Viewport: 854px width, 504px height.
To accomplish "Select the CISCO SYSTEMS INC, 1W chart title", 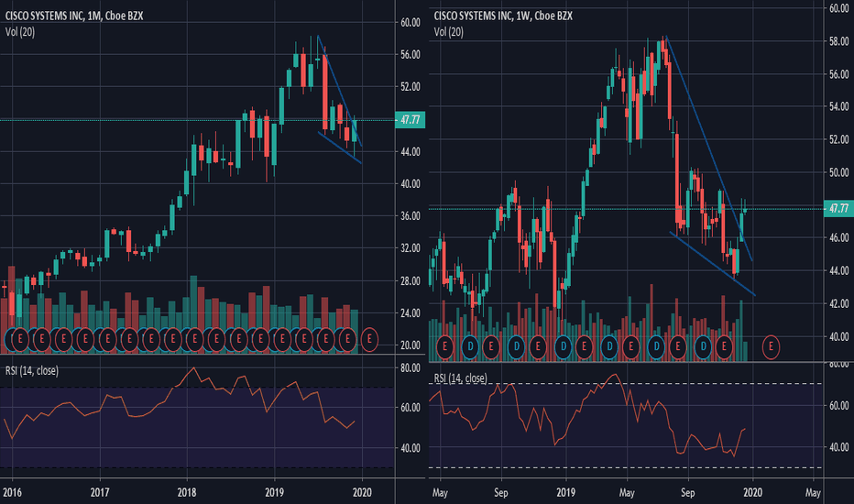I will pyautogui.click(x=503, y=16).
